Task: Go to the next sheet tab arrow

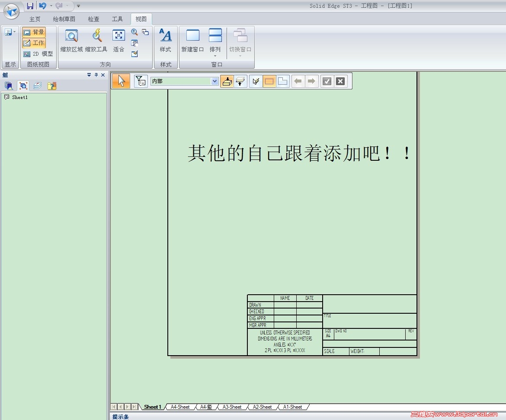Action: click(x=128, y=407)
